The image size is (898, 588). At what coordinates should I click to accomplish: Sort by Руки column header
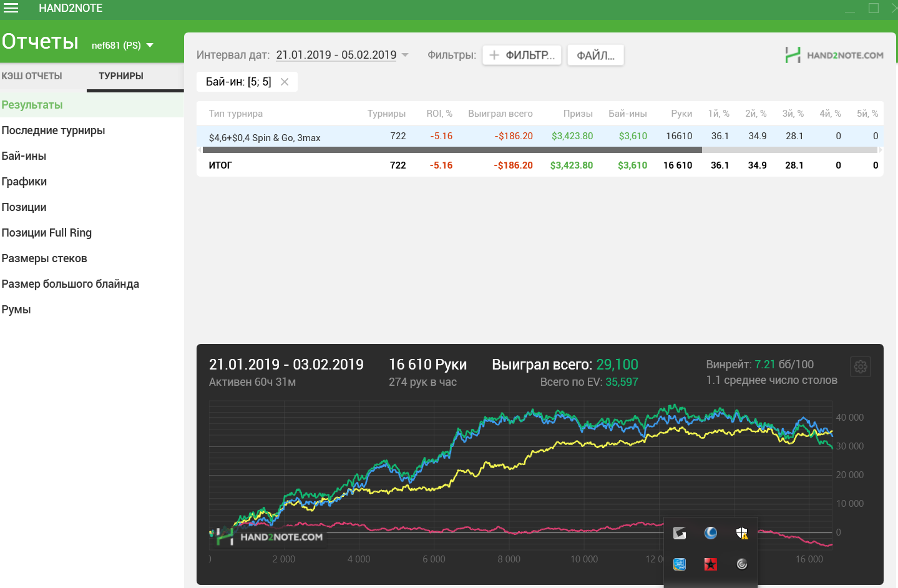click(x=681, y=114)
